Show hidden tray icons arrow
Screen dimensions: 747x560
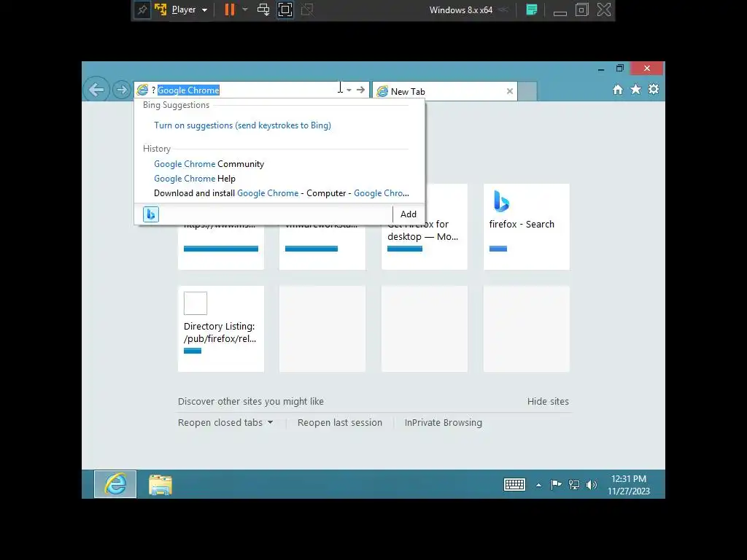tap(538, 485)
